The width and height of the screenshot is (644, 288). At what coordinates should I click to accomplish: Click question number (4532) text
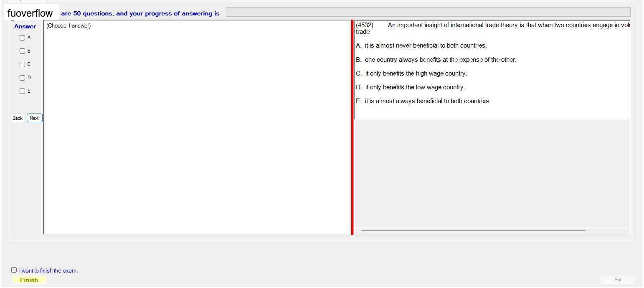pyautogui.click(x=365, y=25)
